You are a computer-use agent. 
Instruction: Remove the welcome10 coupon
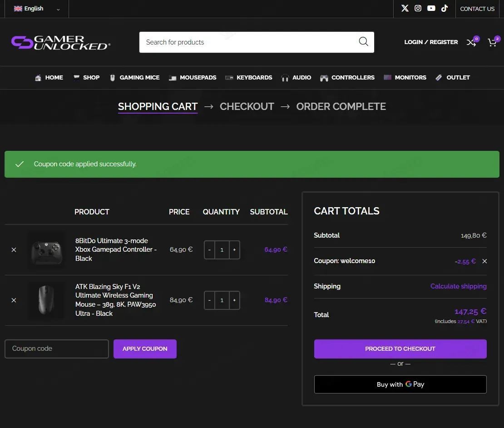click(484, 261)
